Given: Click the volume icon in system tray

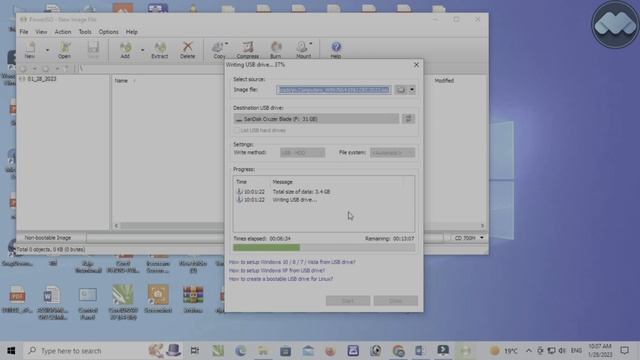Looking at the screenshot, I should point(562,351).
